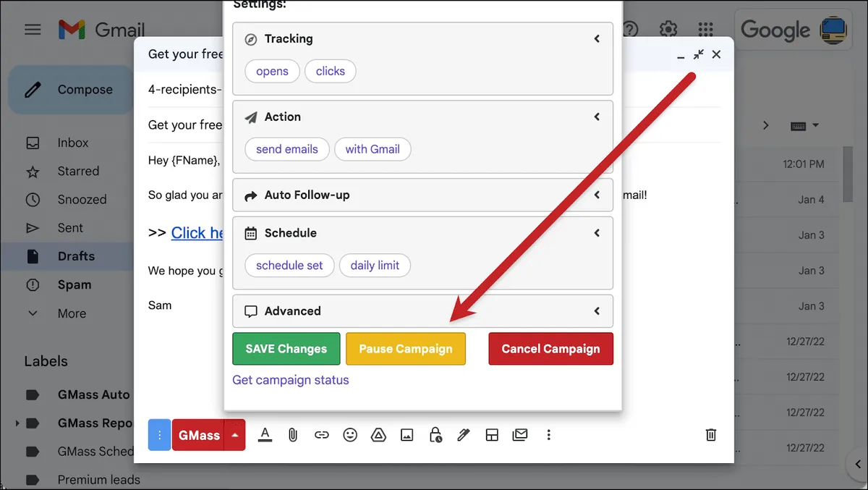Click the Google Drive insert icon
The height and width of the screenshot is (490, 868).
[x=378, y=435]
